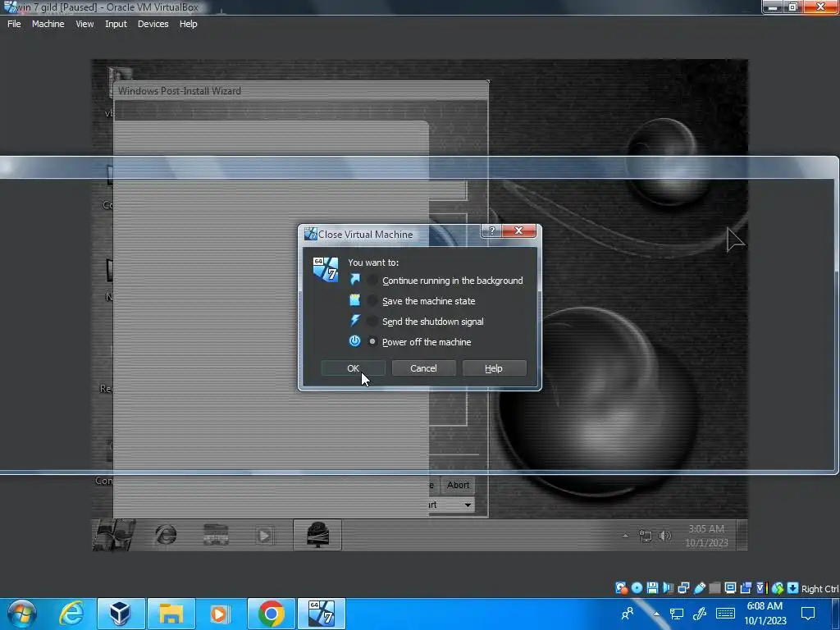
Task: Open Internet Explorer in guest taskbar
Action: (x=166, y=535)
